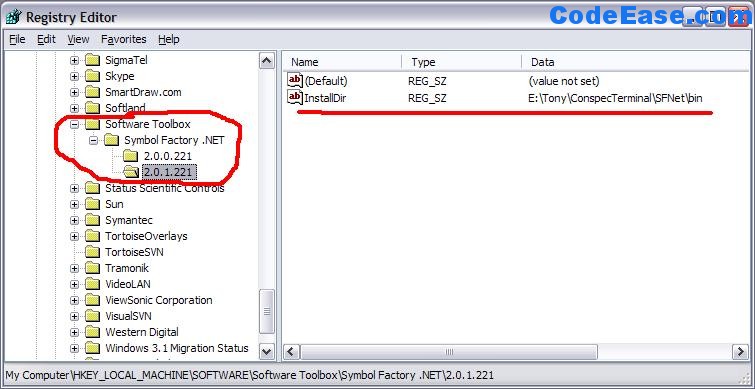Viewport: 755px width, 389px height.
Task: Expand the SmartDraw.com key
Action: 74,92
